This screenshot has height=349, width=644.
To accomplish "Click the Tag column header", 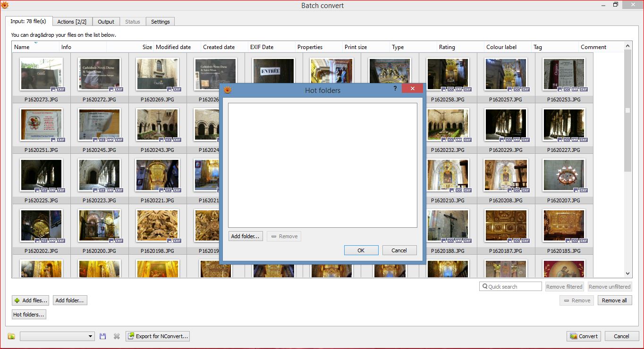I will tap(555, 47).
